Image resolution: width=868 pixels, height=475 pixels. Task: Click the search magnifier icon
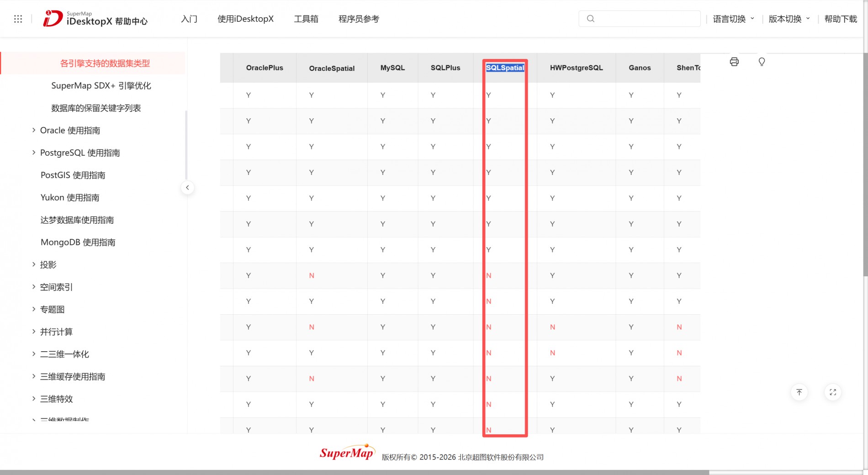591,19
